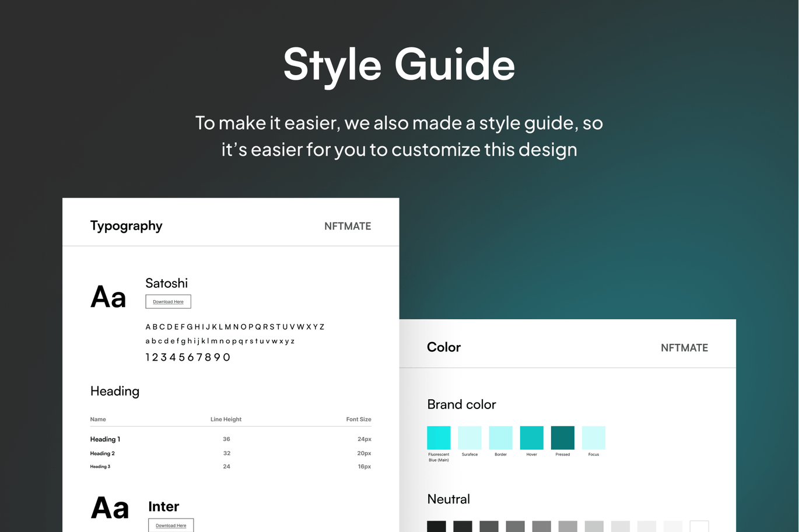Click the NFTMATE label in the Color card
The width and height of the screenshot is (799, 532).
(684, 348)
